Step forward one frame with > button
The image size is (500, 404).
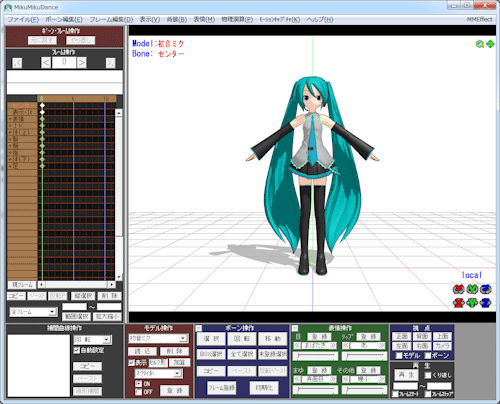pyautogui.click(x=81, y=63)
